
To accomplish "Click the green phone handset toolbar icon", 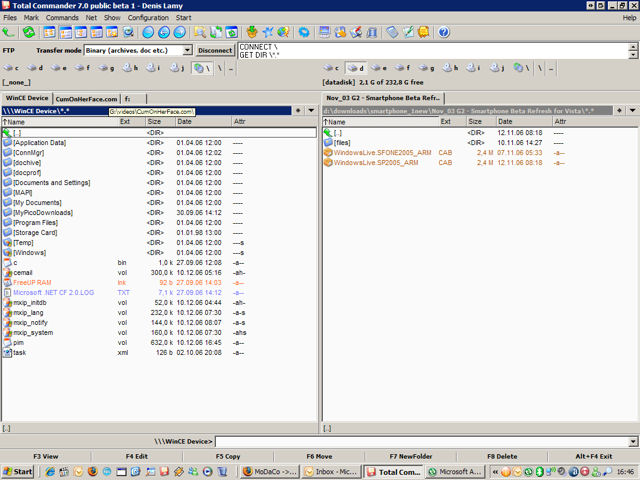I will 8,32.
